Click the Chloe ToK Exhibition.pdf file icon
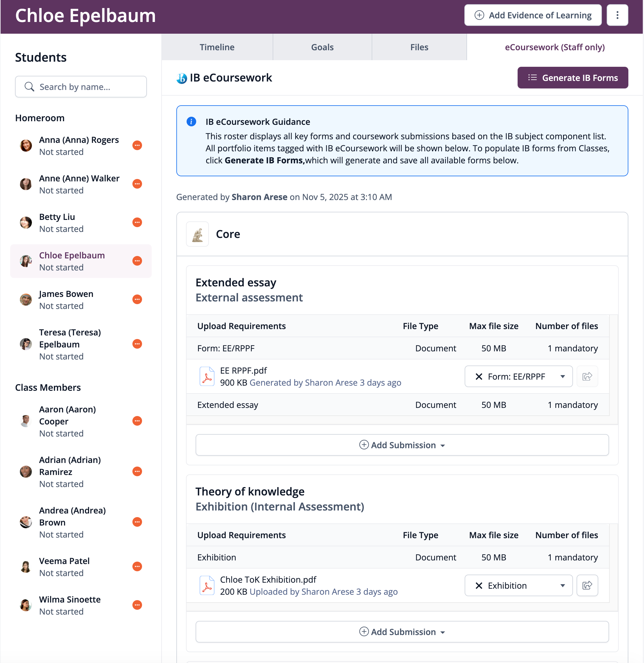 (x=207, y=585)
